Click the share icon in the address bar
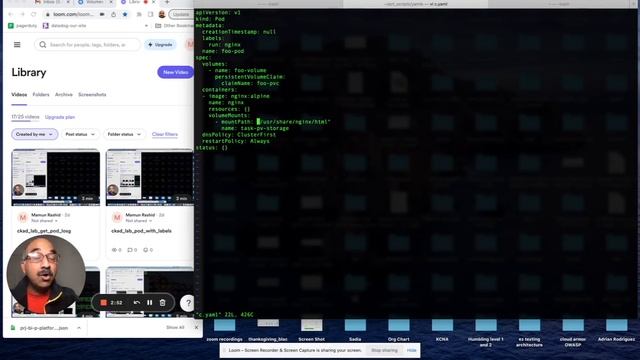Viewport: 640px width, 360px height. point(113,14)
